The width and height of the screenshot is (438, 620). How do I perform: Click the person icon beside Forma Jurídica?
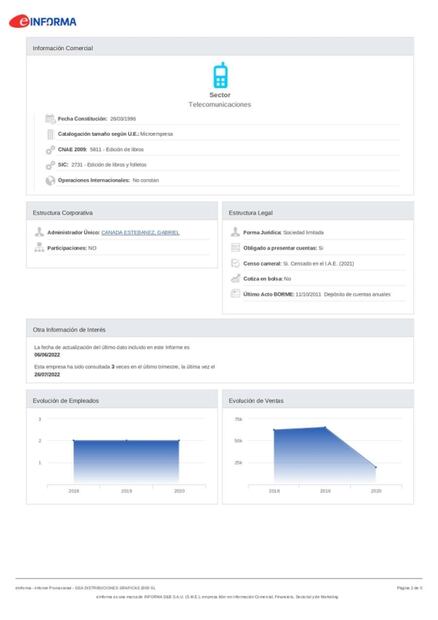click(235, 232)
